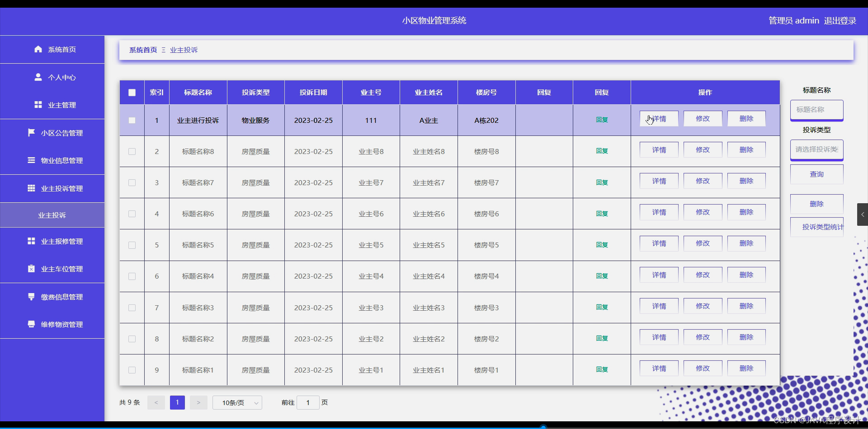Screen dimensions: 868x429
Task: Collapse the side panel with the arrow handle
Action: point(863,214)
